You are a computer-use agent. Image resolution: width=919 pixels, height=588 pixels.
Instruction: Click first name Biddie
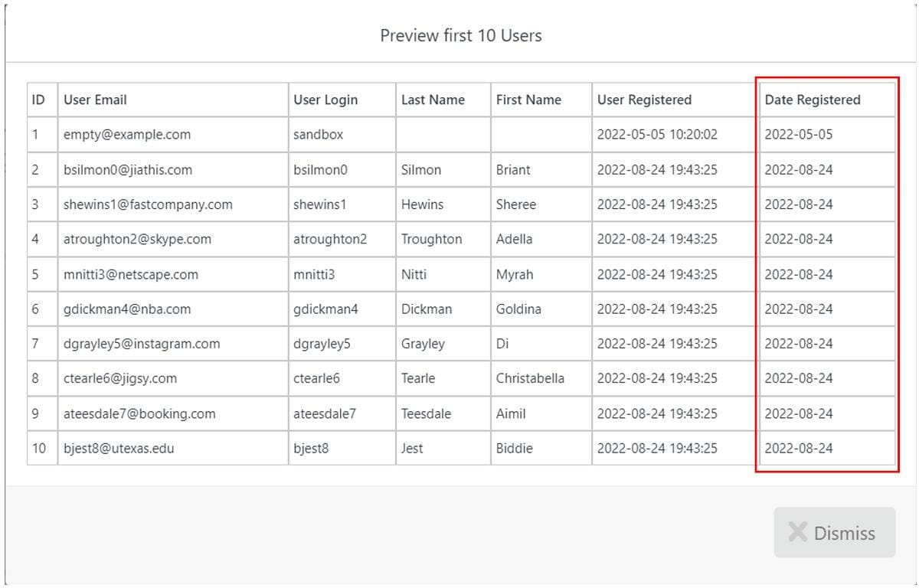(x=514, y=448)
